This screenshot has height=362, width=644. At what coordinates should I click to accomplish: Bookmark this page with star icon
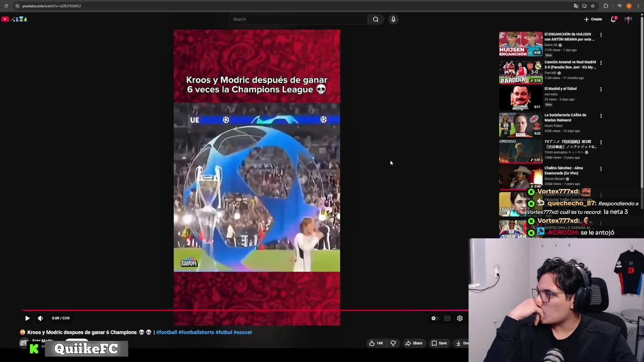tap(593, 6)
